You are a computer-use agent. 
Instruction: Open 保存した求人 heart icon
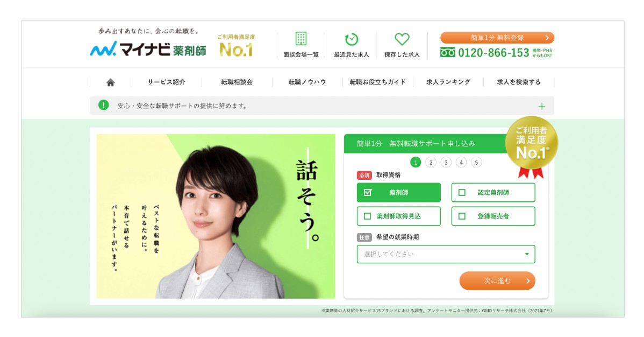[x=402, y=39]
